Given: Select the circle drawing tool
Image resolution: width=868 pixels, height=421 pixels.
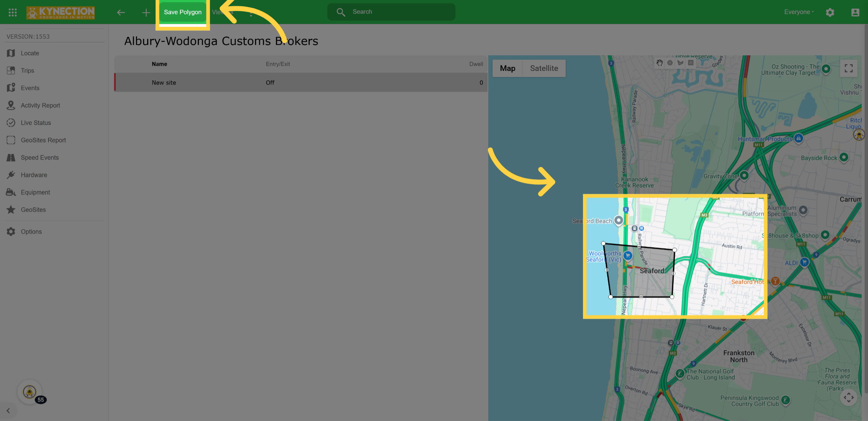Looking at the screenshot, I should (670, 63).
